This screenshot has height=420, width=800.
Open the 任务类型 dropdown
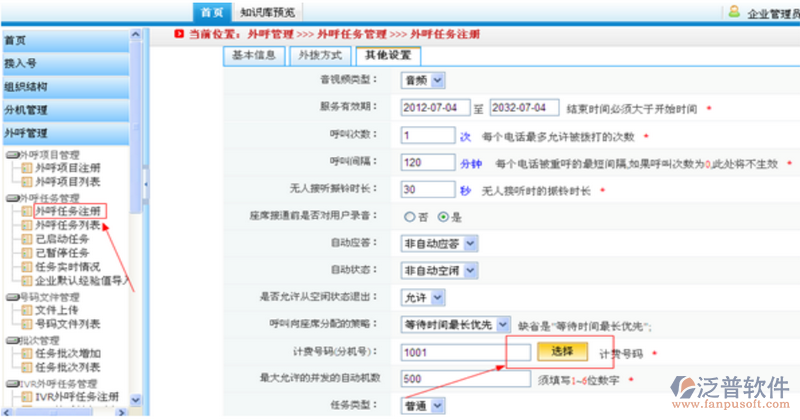pos(423,406)
